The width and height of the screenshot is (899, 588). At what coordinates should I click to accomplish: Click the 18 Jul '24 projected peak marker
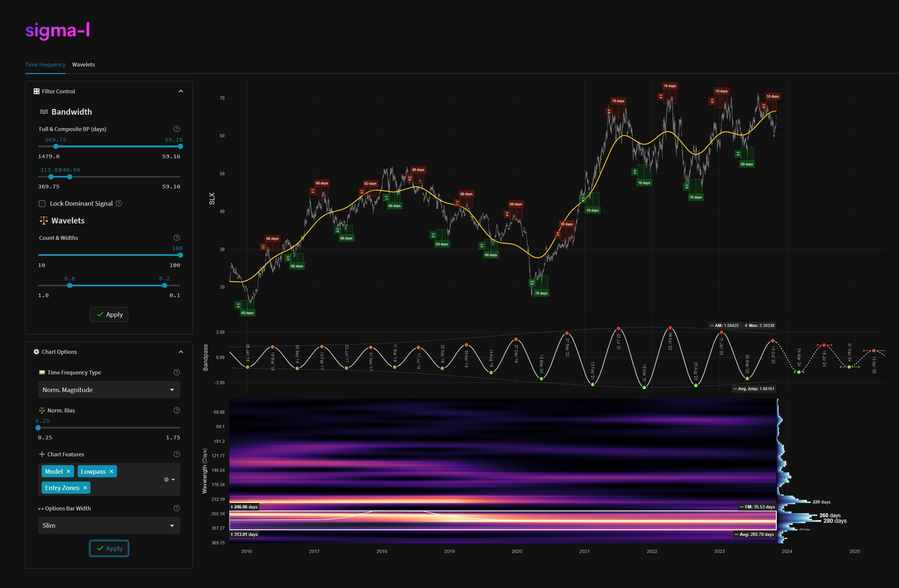click(824, 345)
